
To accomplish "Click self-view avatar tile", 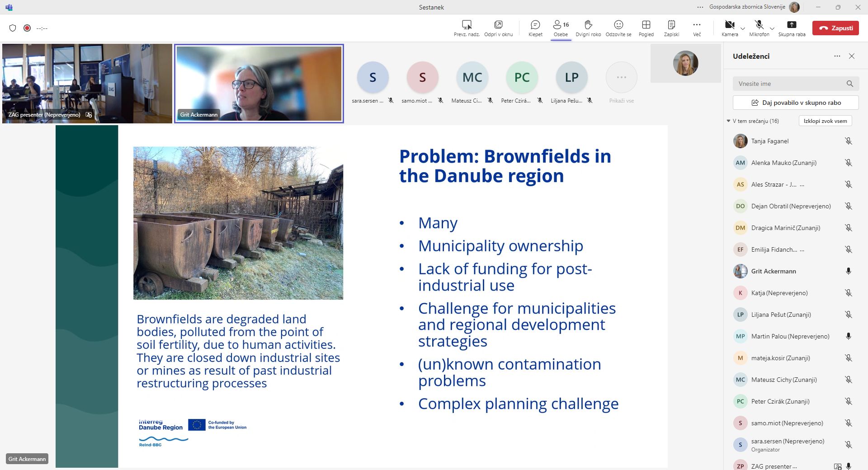I will point(685,63).
